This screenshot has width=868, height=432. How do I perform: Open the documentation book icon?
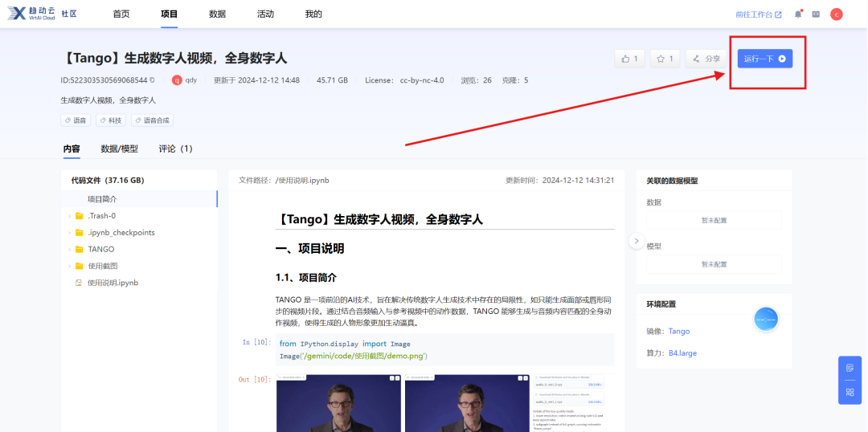(x=816, y=14)
